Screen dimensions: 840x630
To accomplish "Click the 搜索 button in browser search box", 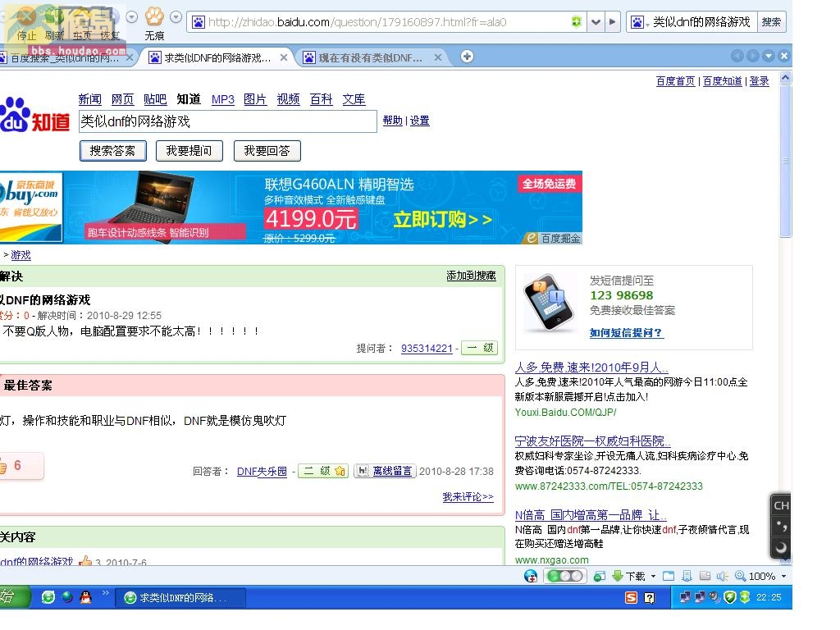I will click(x=771, y=22).
